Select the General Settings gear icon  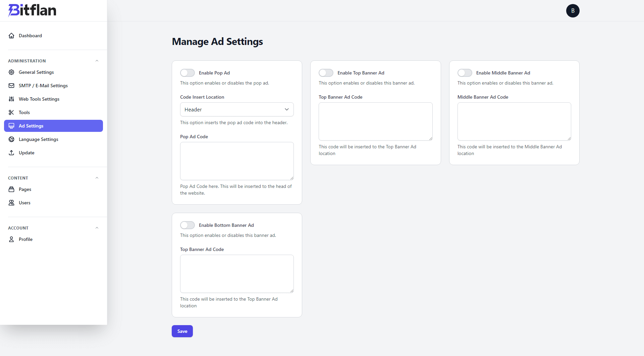coord(11,72)
